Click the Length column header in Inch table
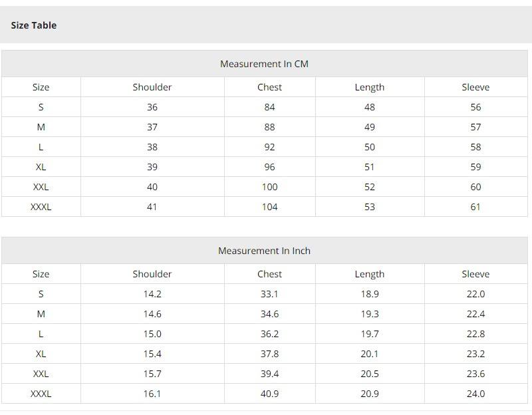This screenshot has height=415, width=532. [369, 274]
